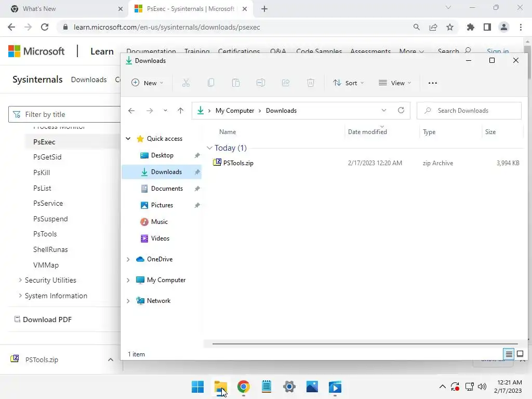Open Photos app on taskbar
Image resolution: width=532 pixels, height=399 pixels.
point(312,387)
